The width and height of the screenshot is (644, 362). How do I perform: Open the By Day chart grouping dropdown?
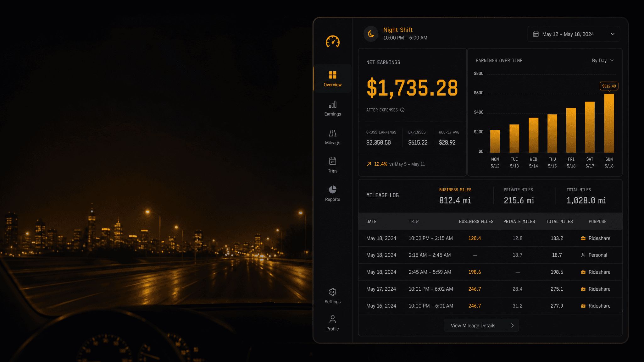tap(602, 61)
